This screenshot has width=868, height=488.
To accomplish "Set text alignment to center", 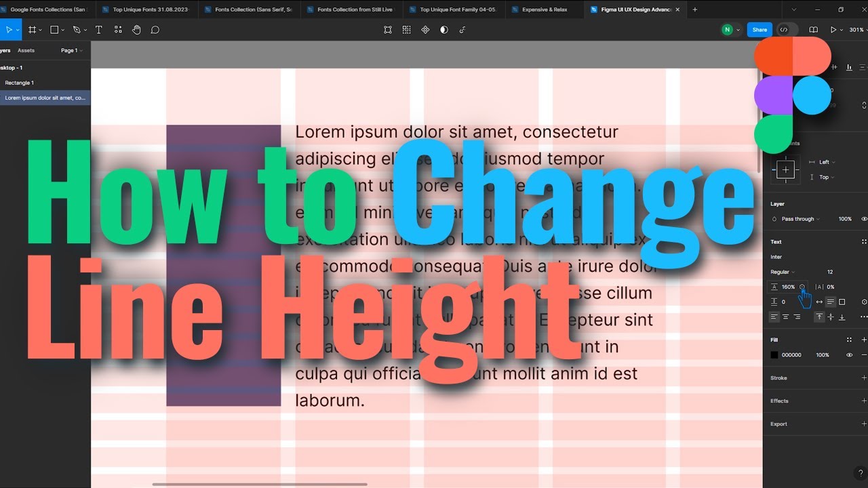I will (785, 317).
